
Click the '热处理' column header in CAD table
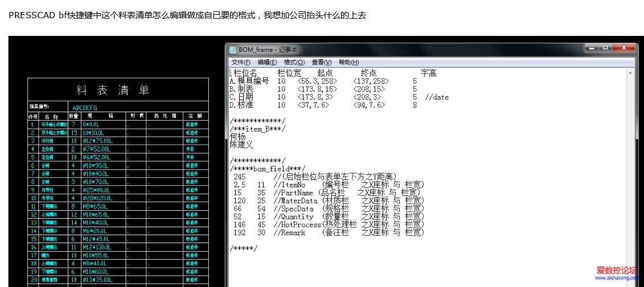click(x=165, y=116)
